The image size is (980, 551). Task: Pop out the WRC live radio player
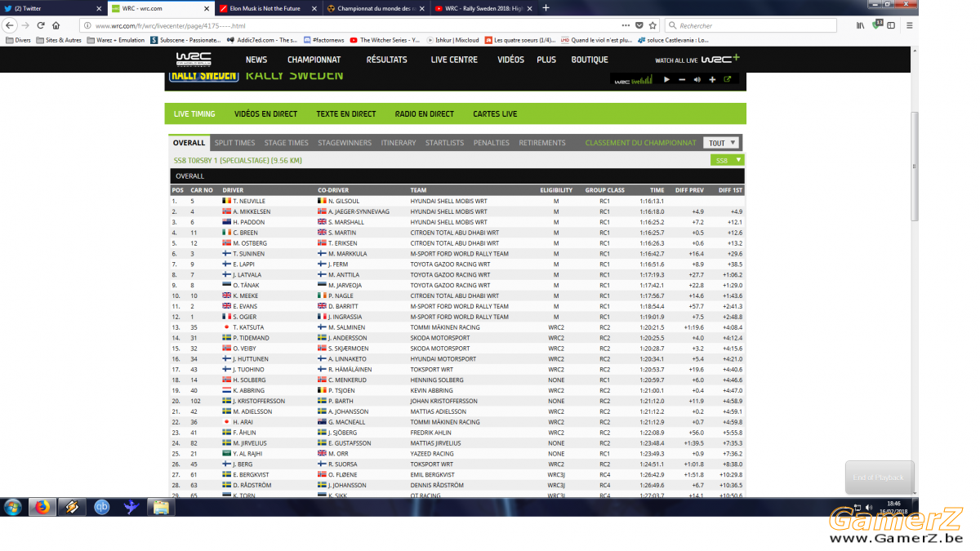[727, 79]
